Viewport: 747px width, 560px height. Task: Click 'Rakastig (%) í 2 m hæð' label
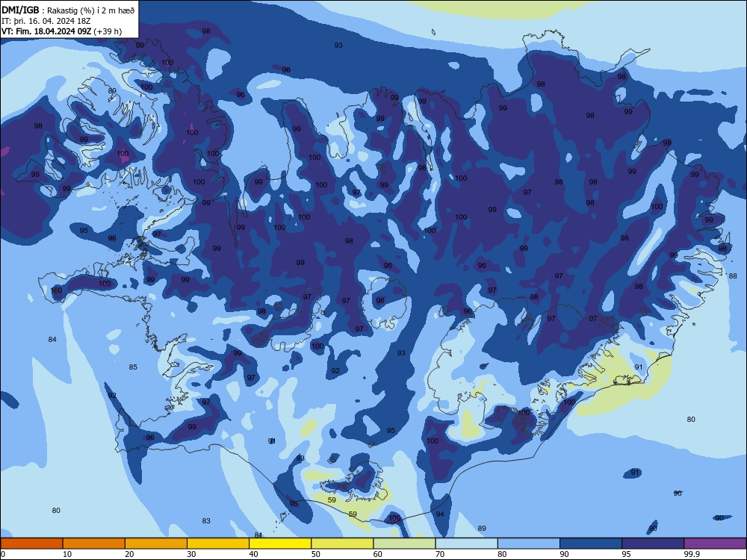tap(90, 10)
